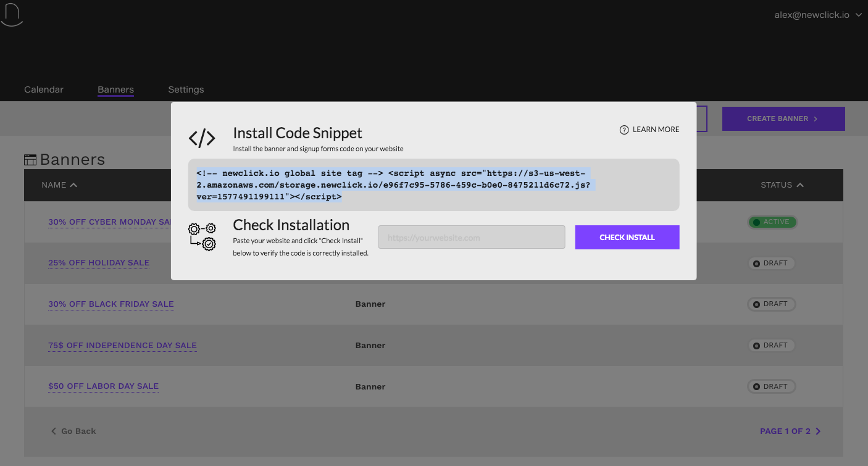Toggle Draft status of Black Friday Sale
The height and width of the screenshot is (466, 868).
(771, 304)
